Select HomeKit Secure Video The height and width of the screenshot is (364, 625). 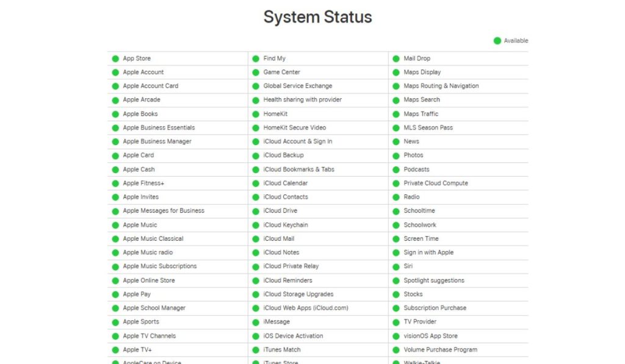tap(295, 128)
